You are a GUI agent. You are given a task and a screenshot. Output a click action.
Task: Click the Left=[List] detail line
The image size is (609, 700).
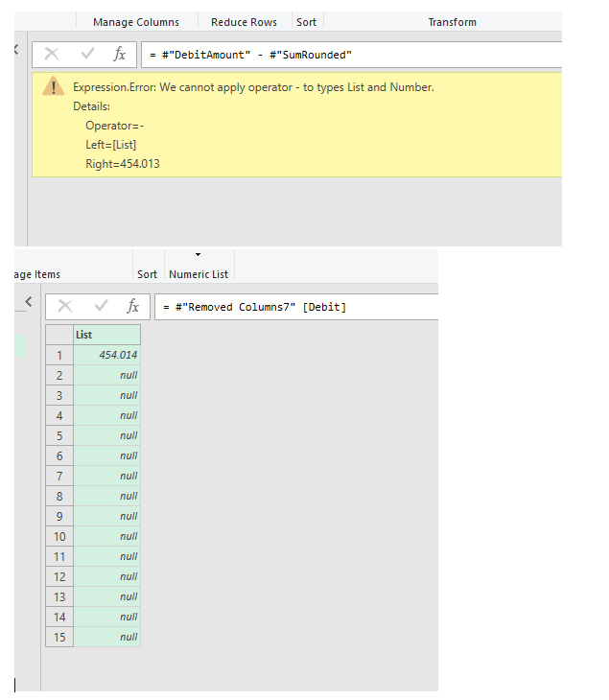(x=110, y=145)
